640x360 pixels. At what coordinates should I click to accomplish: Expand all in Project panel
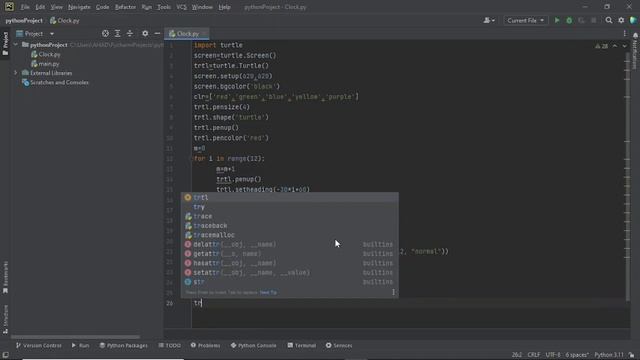[118, 33]
